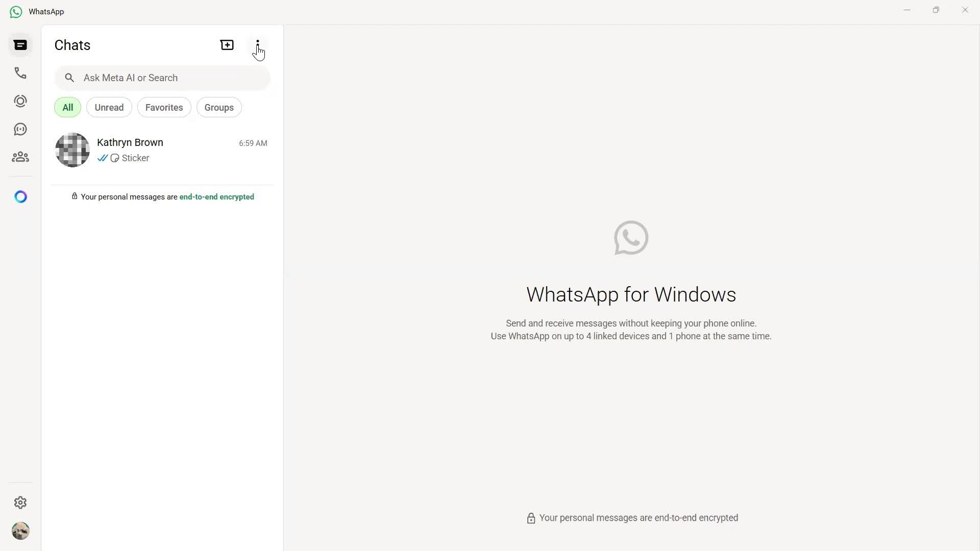Launch Meta AI from the sidebar
980x551 pixels.
20,196
